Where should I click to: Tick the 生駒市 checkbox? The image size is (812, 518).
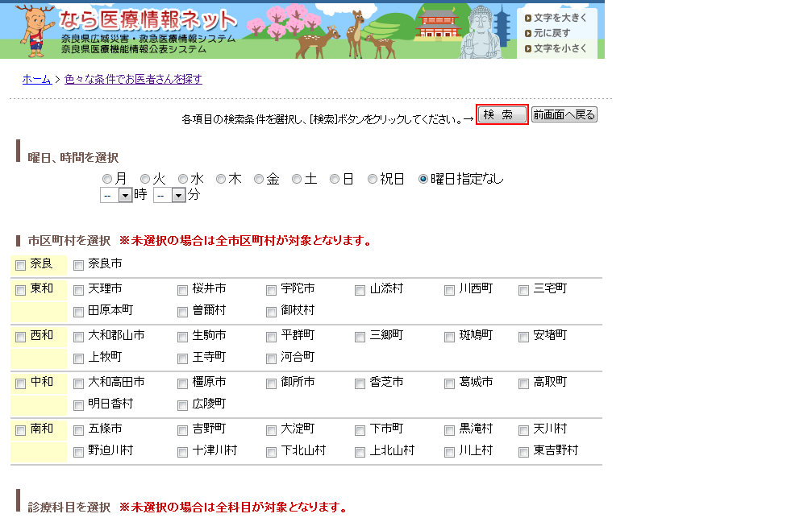(183, 338)
